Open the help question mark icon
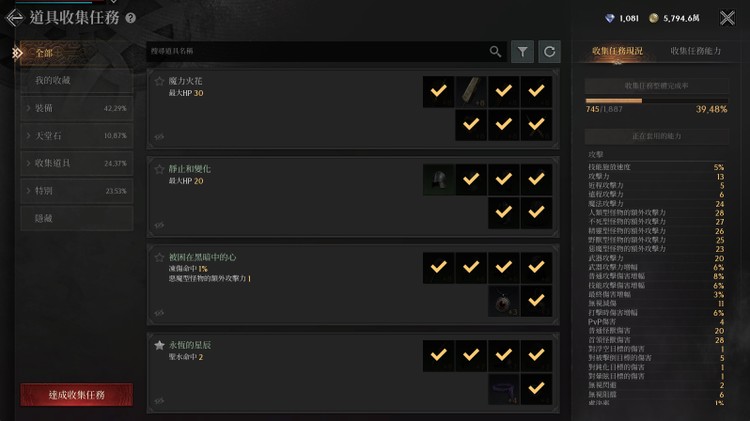 (x=131, y=18)
